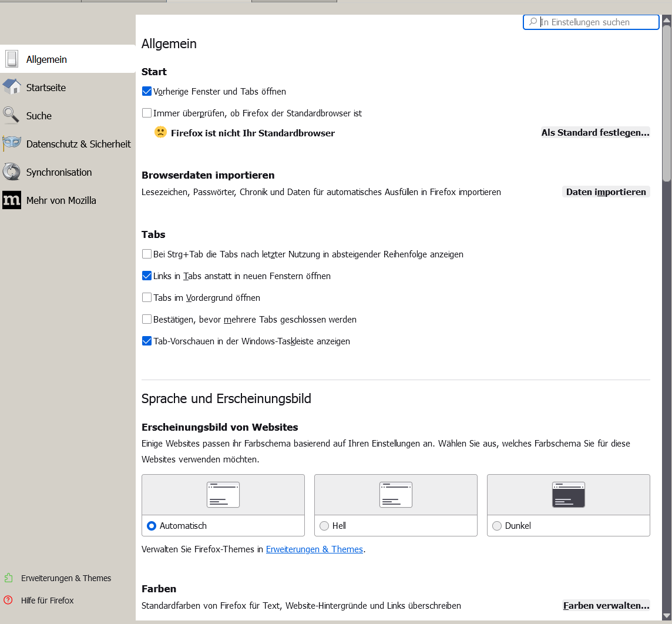Image resolution: width=672 pixels, height=624 pixels.
Task: Click the 'Tabs' section heading
Action: pyautogui.click(x=153, y=234)
